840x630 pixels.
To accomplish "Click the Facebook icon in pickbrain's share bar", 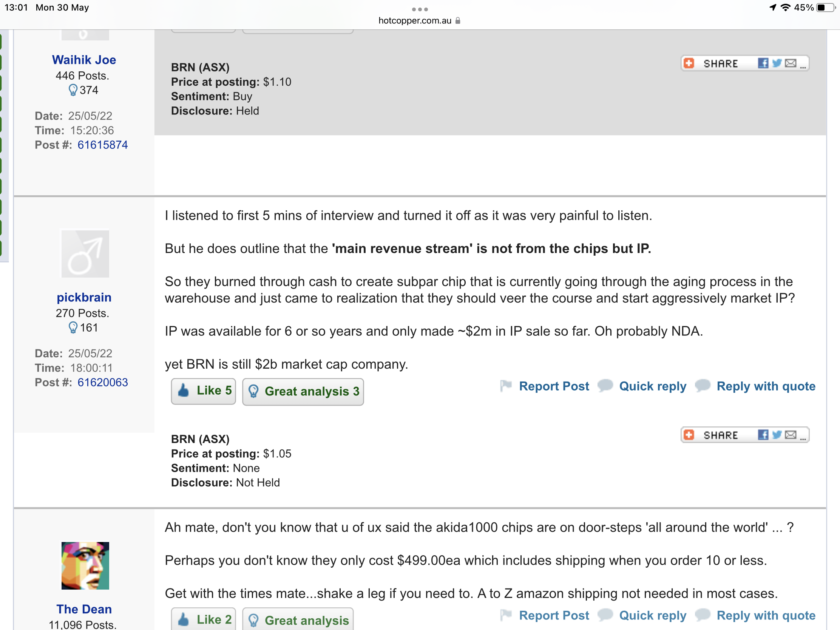I will (x=763, y=435).
